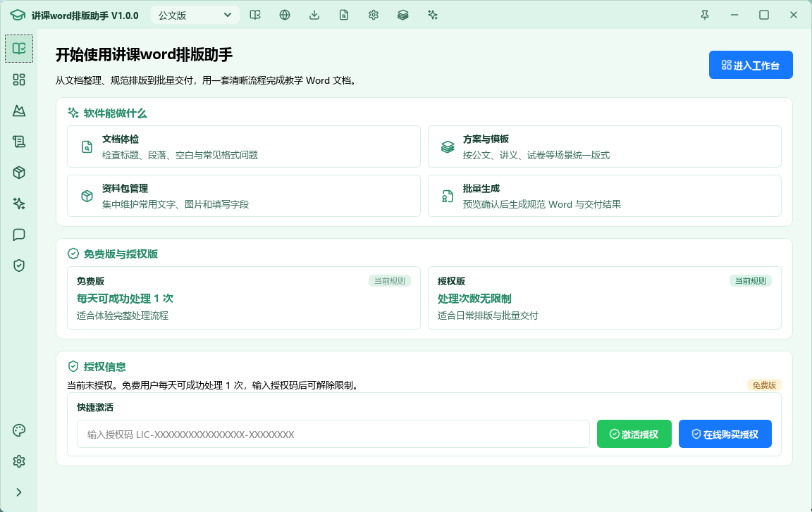This screenshot has width=812, height=512.
Task: Click the sparkles icon in title bar
Action: tap(433, 15)
